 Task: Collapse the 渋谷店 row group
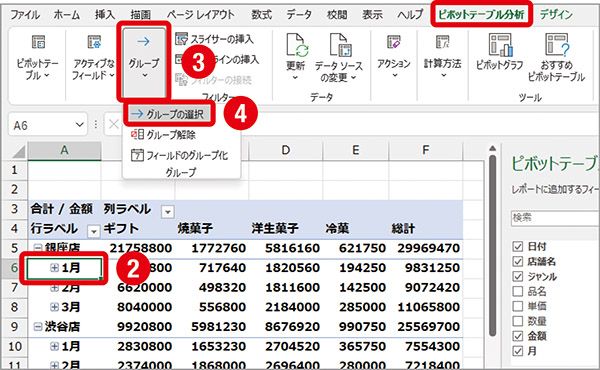pos(37,326)
